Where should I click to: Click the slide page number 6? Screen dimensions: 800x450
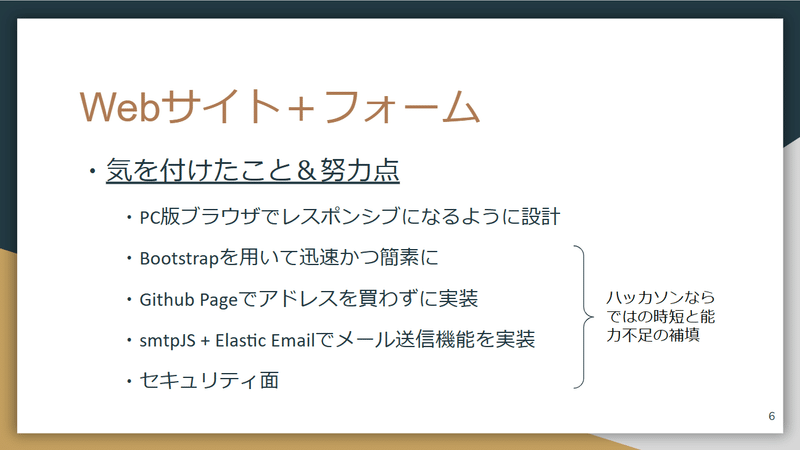click(x=771, y=416)
